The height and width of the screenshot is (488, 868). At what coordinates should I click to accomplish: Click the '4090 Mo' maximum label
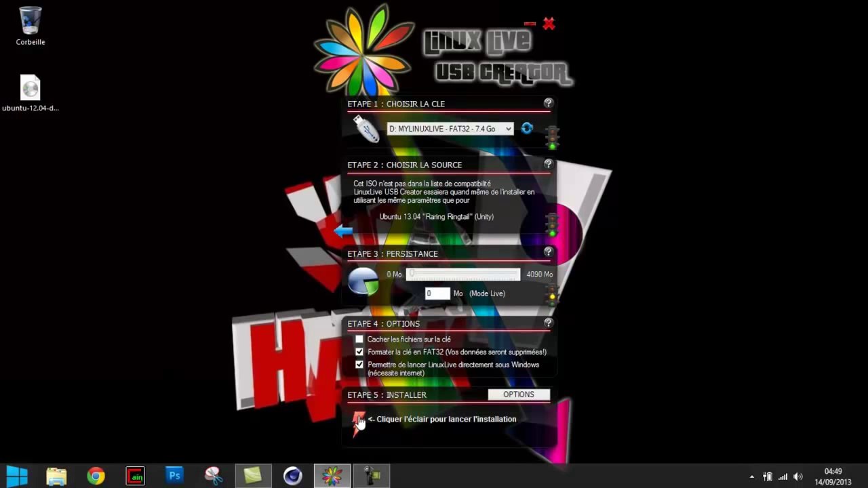pos(540,274)
